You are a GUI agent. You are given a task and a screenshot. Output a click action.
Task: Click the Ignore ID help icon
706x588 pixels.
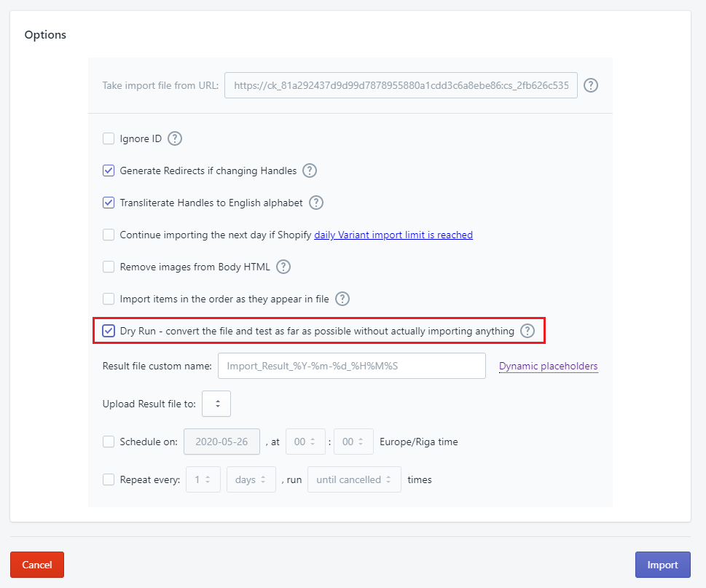[174, 138]
